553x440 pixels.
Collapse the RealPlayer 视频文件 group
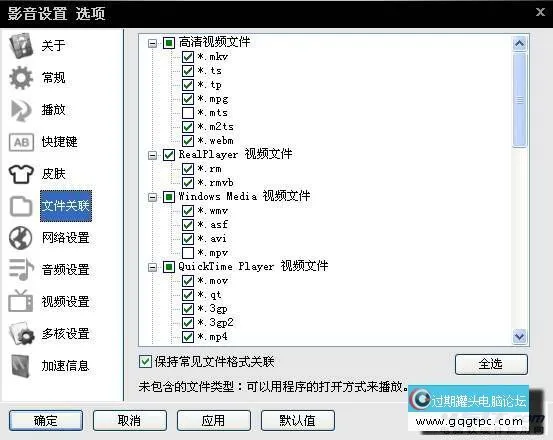point(152,155)
